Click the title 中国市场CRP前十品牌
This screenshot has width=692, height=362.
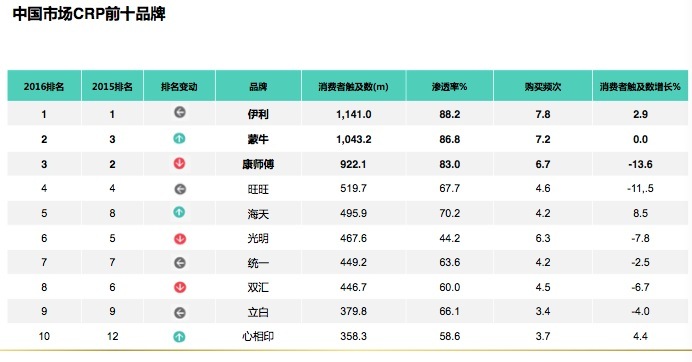point(89,14)
